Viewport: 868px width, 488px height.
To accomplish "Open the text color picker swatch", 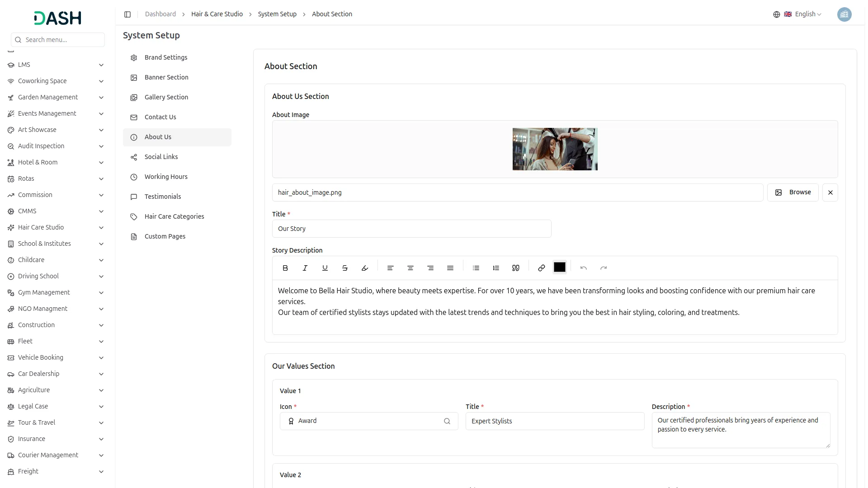I will pos(560,267).
